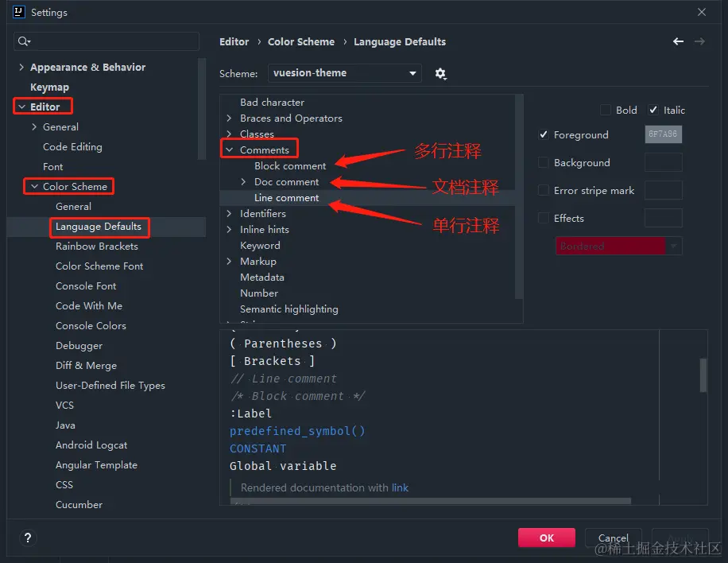Collapse the Color Scheme node chevron
The height and width of the screenshot is (563, 728).
click(x=34, y=186)
